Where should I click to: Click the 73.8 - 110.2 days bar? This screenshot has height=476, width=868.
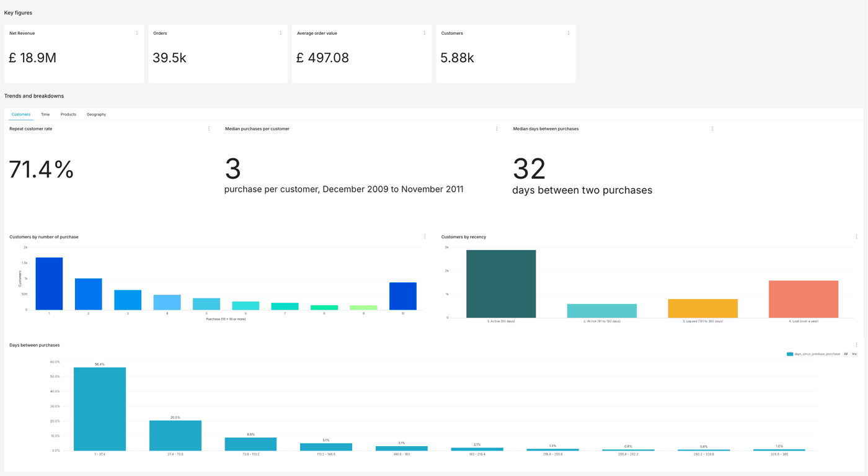(x=250, y=444)
